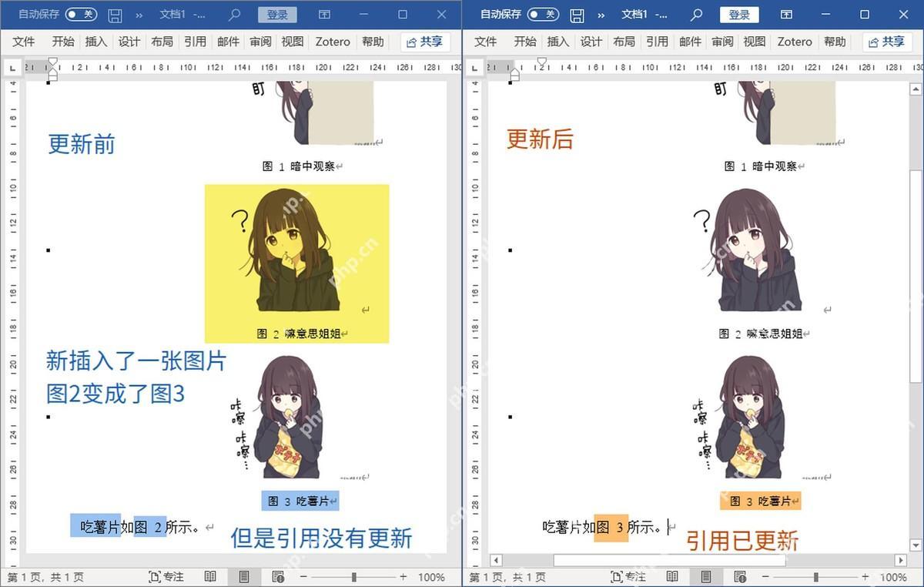The width and height of the screenshot is (924, 587).
Task: Open 设计 tab in left window
Action: pos(129,42)
